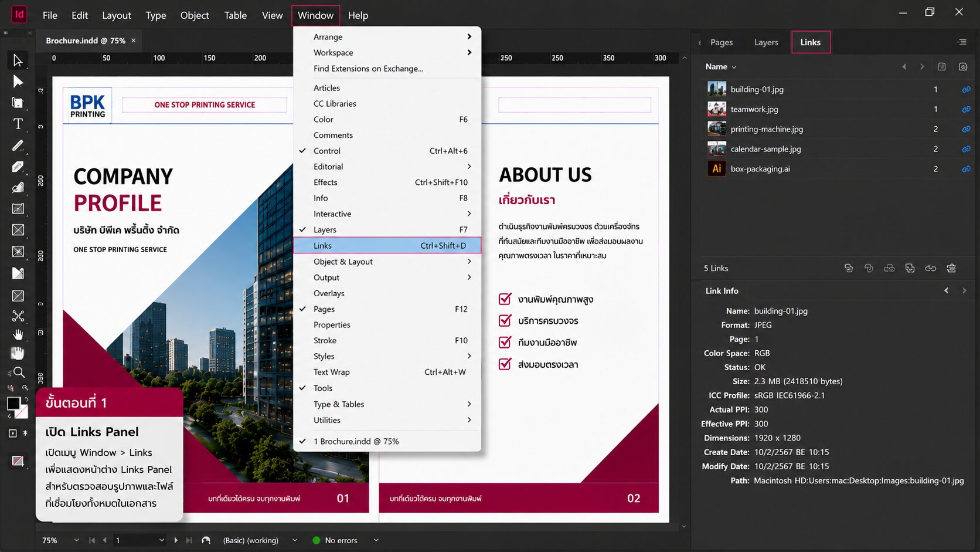Click the InDesign app logo
The width and height of the screenshot is (980, 552).
click(x=19, y=14)
